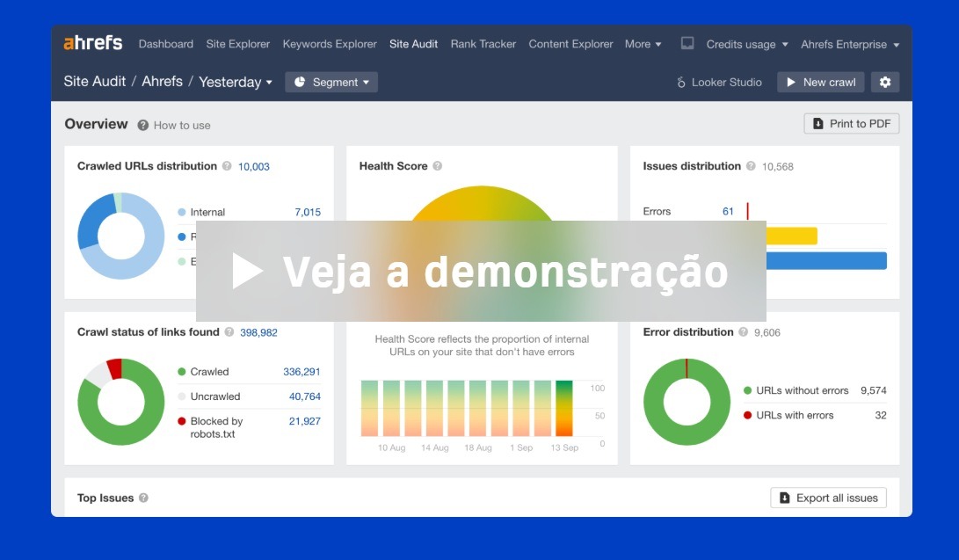The height and width of the screenshot is (560, 959).
Task: Click the Errors count 61
Action: click(x=728, y=212)
